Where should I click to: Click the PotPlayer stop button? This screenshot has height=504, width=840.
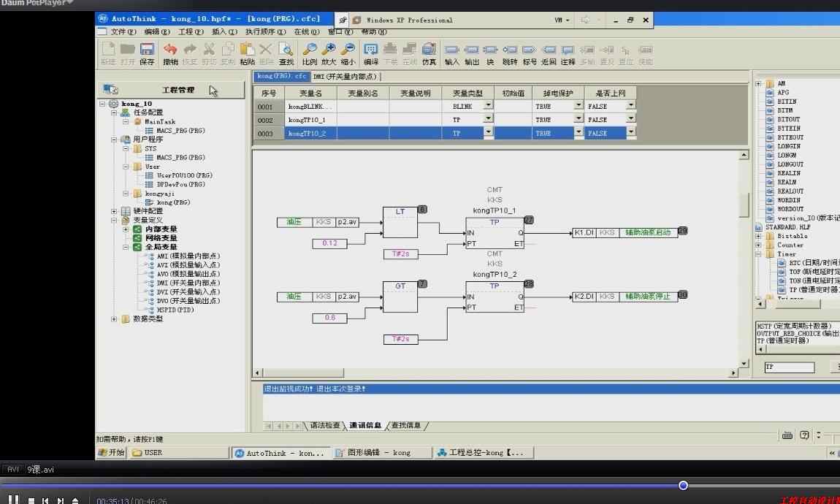tap(31, 501)
